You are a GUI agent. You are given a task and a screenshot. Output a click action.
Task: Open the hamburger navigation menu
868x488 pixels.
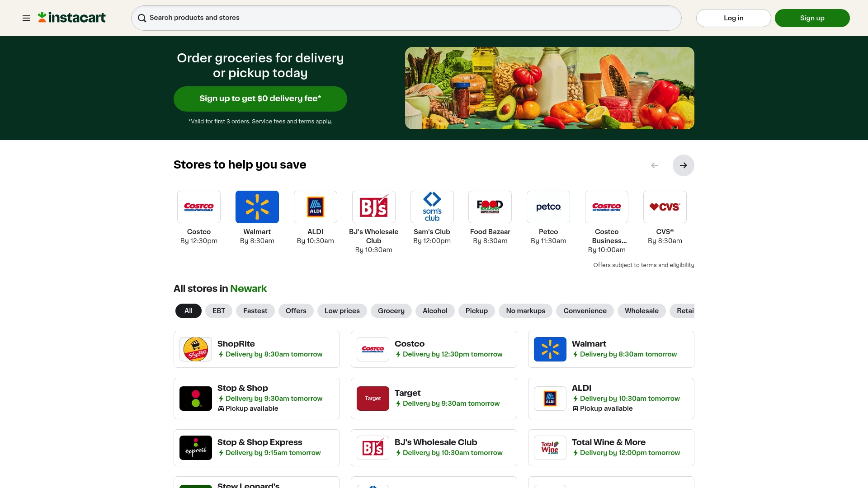[26, 18]
